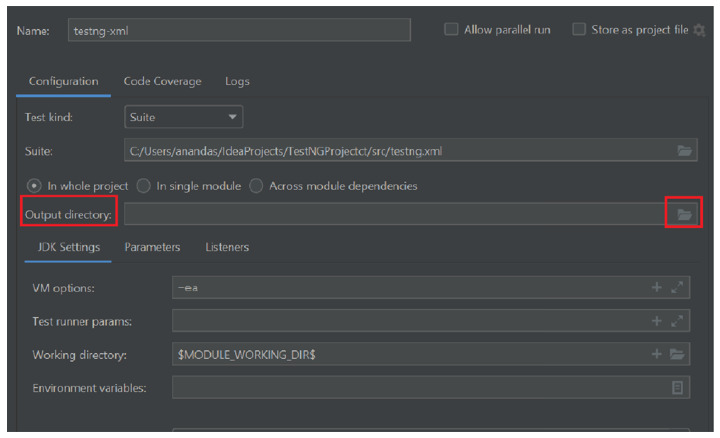Browse for the Working directory folder

tap(677, 354)
